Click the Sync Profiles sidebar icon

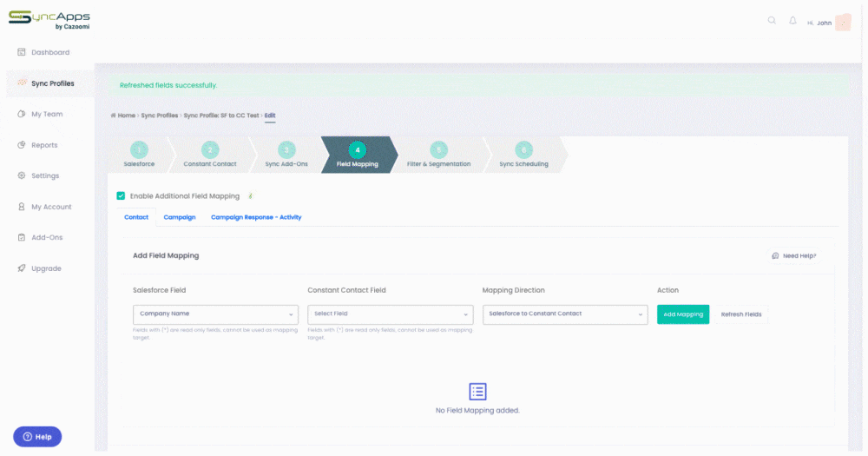coord(22,83)
